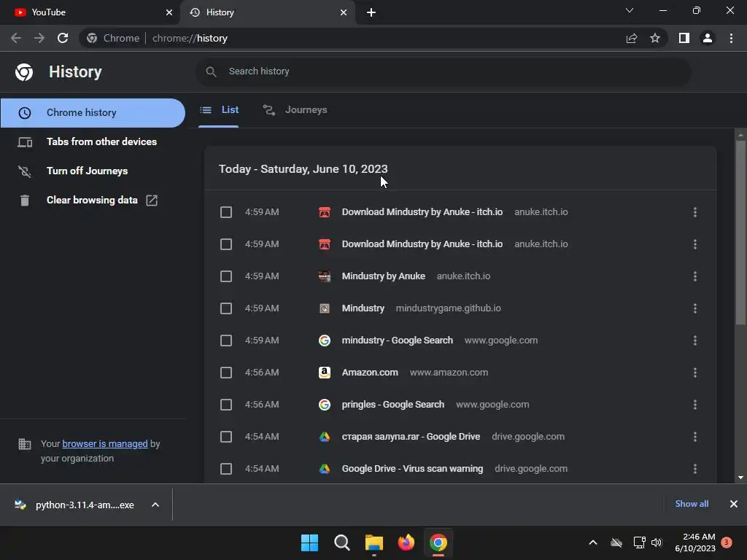Click the scrollbar down arrow
This screenshot has height=560, width=747.
(x=740, y=478)
